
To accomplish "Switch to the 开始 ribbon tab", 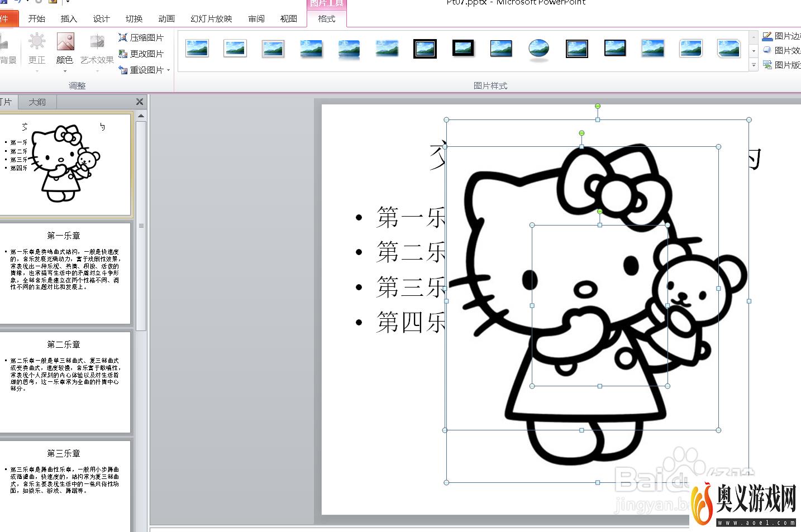I will [37, 18].
